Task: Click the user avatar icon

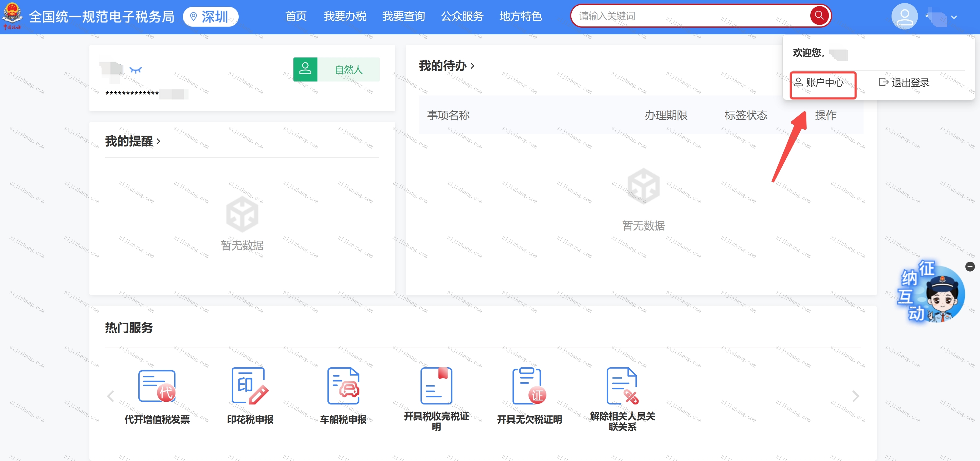Action: click(904, 16)
